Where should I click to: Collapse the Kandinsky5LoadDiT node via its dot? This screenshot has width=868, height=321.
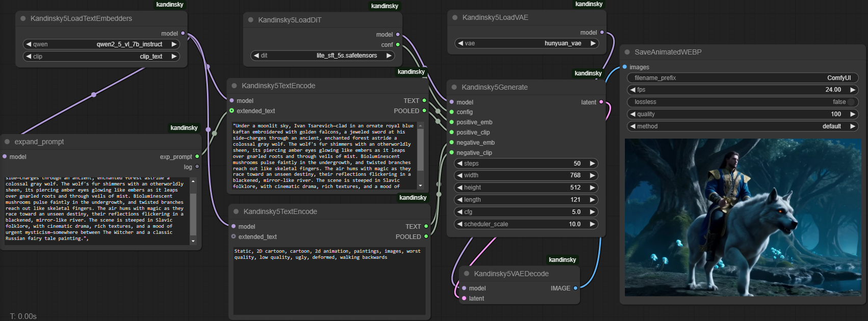tap(251, 20)
